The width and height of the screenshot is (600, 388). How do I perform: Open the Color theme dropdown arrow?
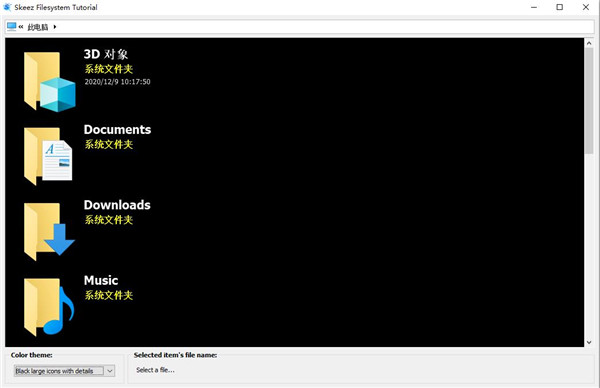click(110, 371)
